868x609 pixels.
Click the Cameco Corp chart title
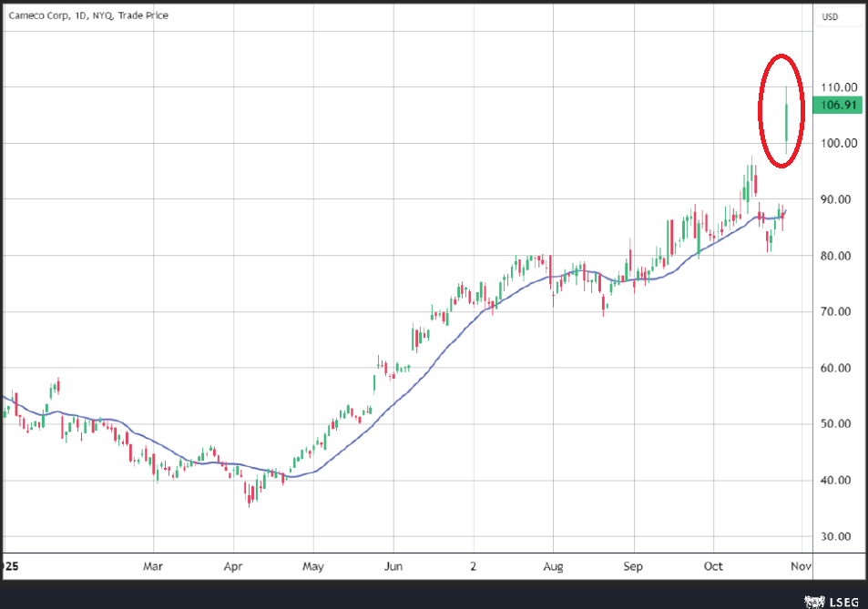(88, 15)
